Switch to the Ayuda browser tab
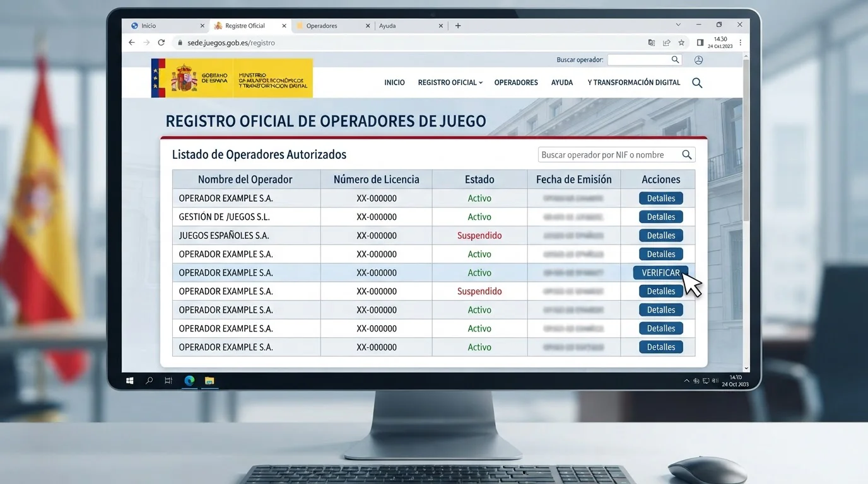The image size is (868, 484). [413, 26]
